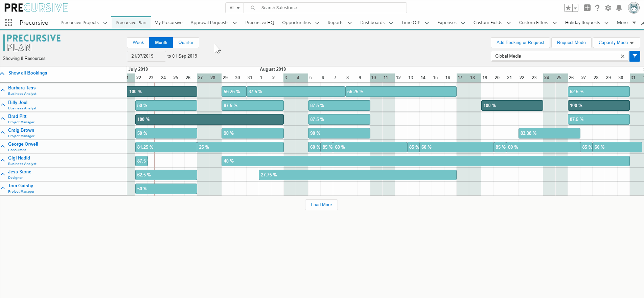Open the search scope All dropdown
The width and height of the screenshot is (644, 298).
tap(234, 8)
